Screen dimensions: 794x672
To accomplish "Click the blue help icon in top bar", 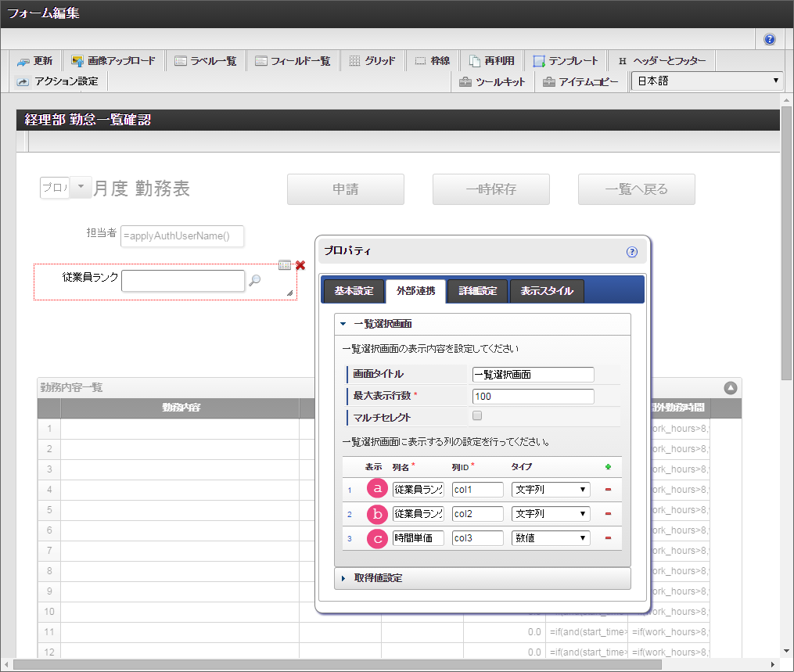I will pyautogui.click(x=770, y=39).
